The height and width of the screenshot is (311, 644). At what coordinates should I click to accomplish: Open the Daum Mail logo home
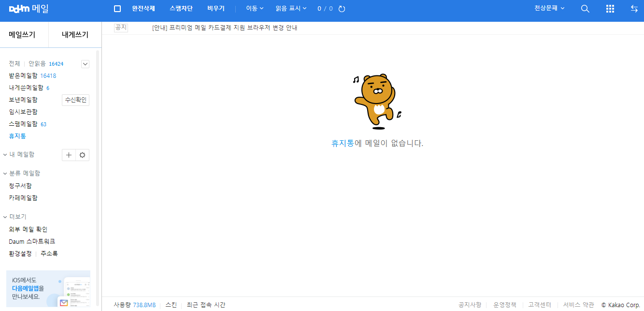[29, 9]
